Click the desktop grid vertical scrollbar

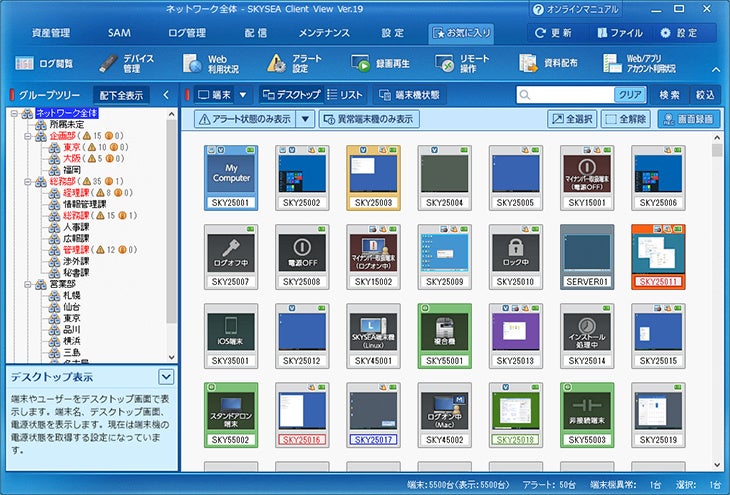coord(717,300)
